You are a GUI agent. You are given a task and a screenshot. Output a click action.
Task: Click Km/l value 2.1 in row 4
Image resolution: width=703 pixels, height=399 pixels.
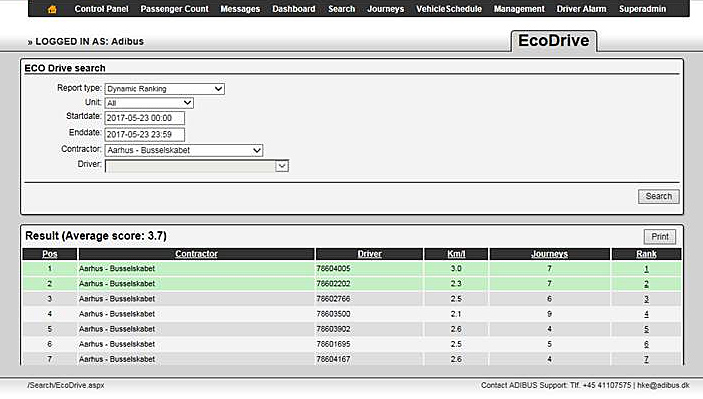tap(456, 314)
